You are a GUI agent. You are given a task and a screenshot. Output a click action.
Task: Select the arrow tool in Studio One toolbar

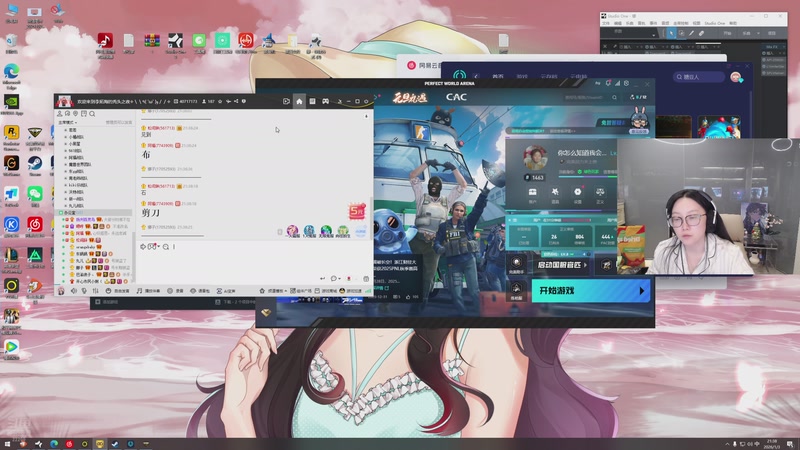click(x=671, y=33)
